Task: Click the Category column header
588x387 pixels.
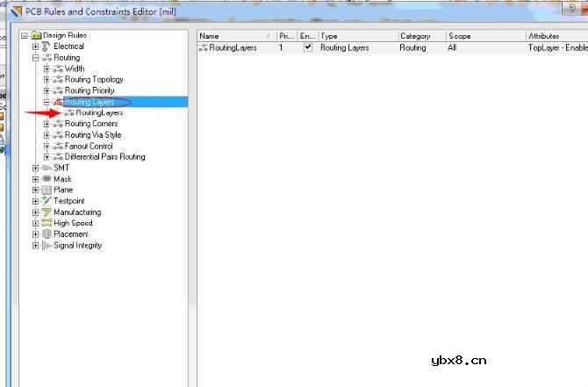Action: tap(415, 36)
